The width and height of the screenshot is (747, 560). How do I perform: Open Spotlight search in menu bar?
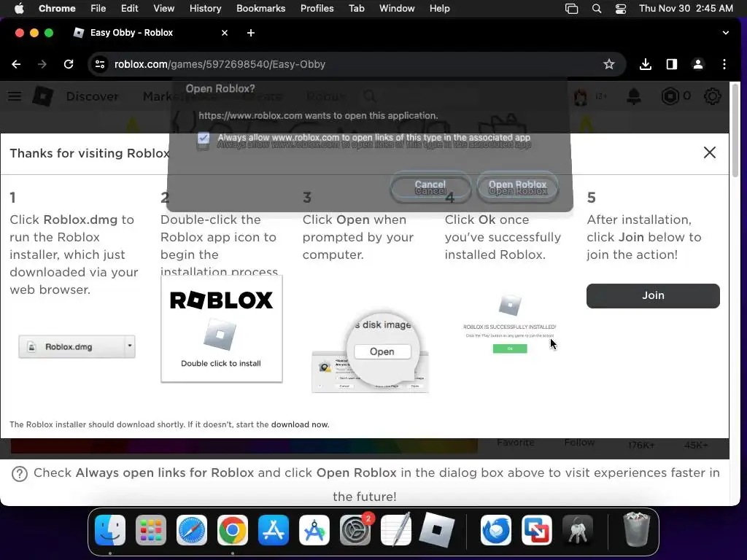[x=597, y=8]
